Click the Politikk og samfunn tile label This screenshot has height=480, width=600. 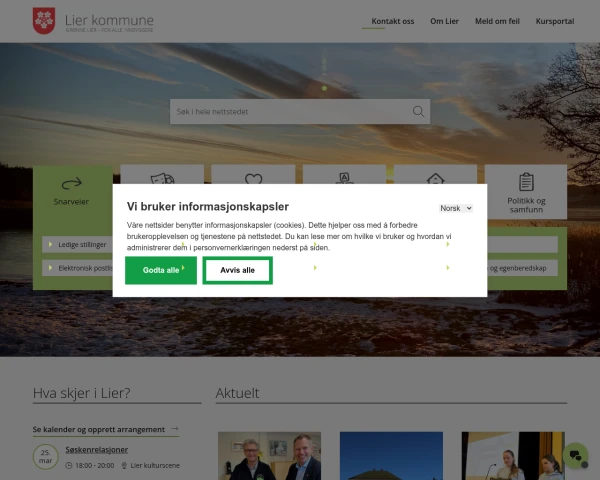(526, 205)
